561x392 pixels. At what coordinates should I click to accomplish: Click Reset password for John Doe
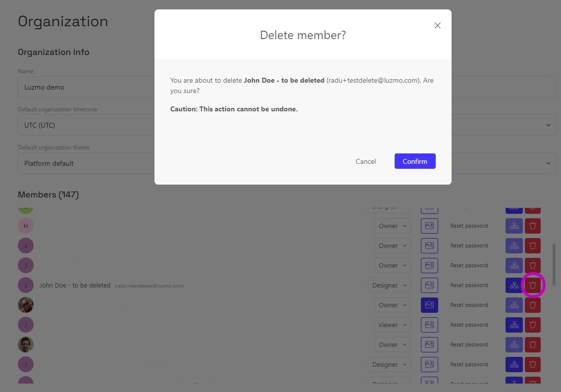469,285
